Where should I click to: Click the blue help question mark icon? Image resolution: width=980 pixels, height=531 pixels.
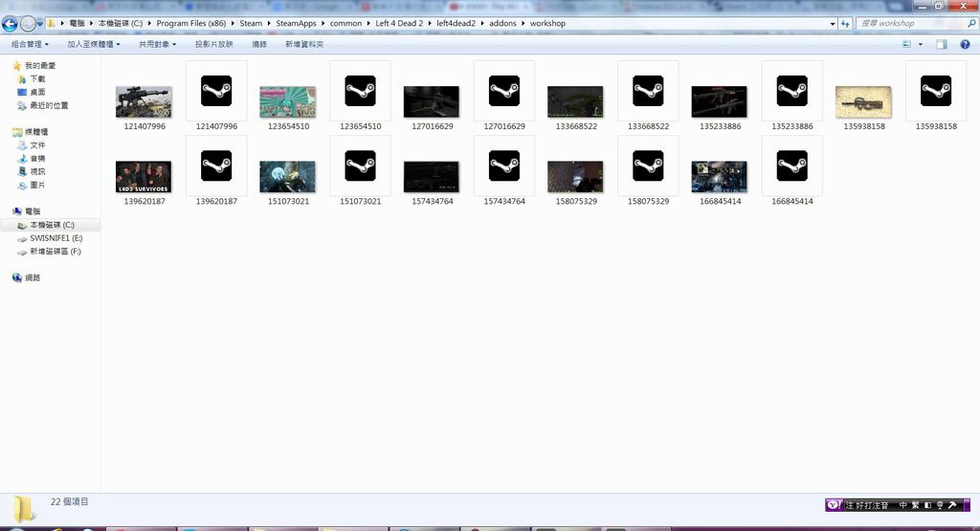coord(965,44)
